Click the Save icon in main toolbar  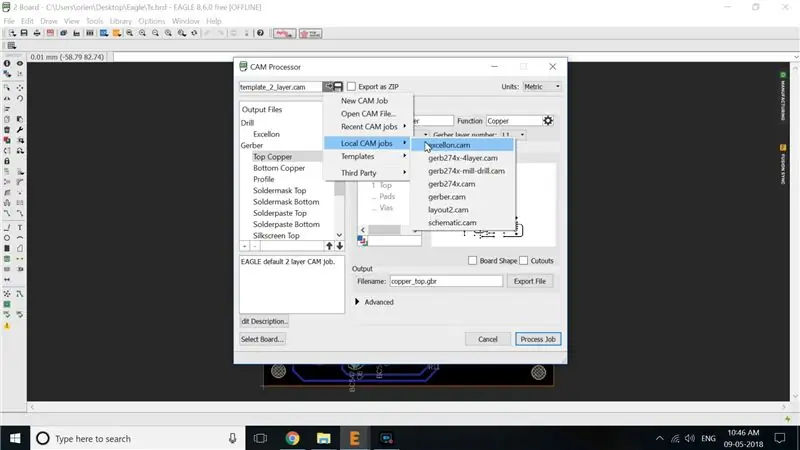pos(24,33)
